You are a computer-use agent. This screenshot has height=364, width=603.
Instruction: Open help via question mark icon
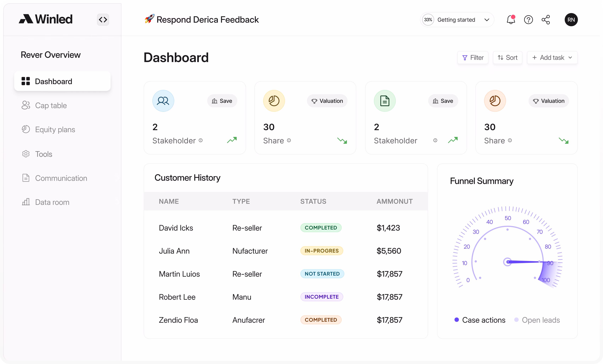click(528, 20)
